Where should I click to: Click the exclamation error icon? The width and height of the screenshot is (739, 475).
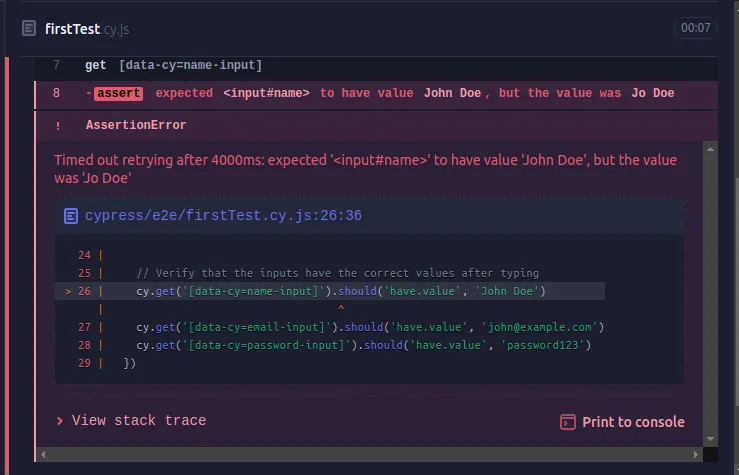tap(58, 126)
